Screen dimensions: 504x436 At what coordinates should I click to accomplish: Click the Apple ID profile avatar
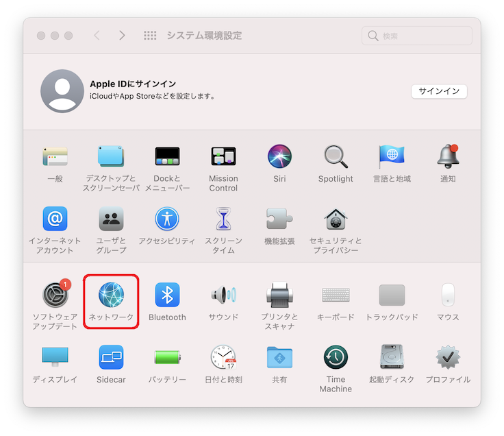click(x=62, y=91)
